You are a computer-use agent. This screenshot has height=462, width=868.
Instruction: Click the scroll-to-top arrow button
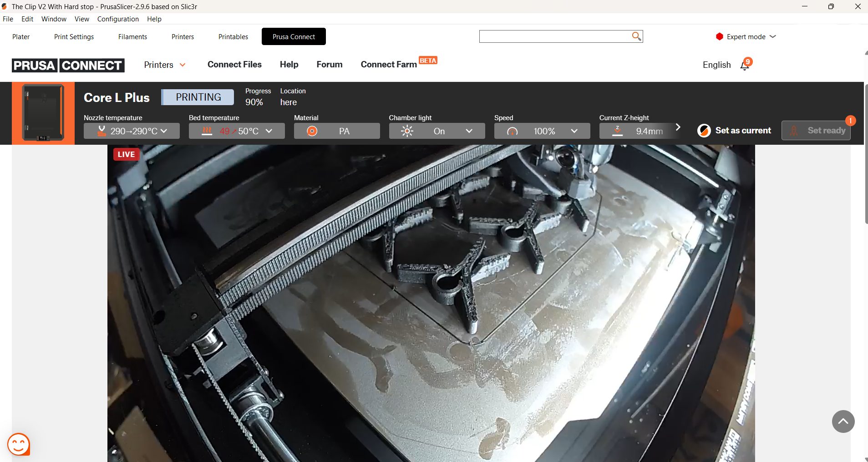pos(843,421)
